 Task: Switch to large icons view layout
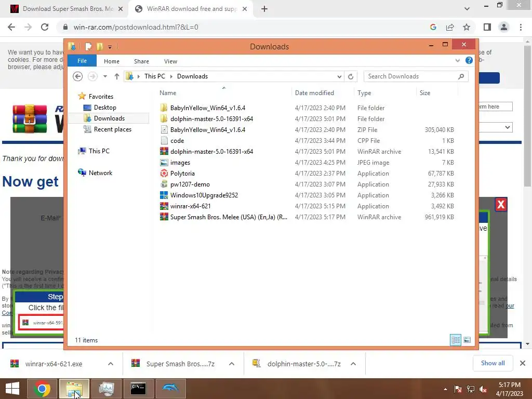[x=467, y=340]
